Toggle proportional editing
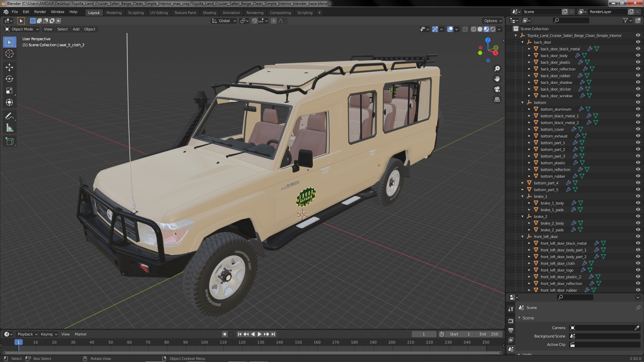The height and width of the screenshot is (362, 644). [274, 21]
